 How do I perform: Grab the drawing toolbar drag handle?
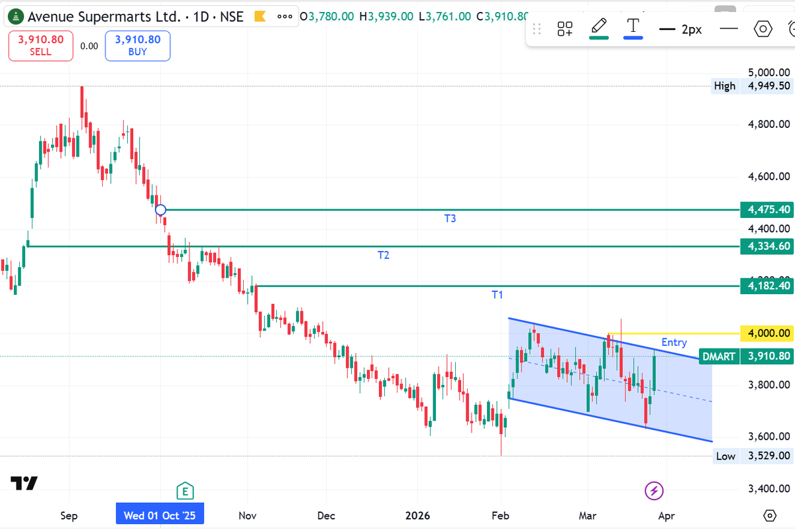[537, 28]
